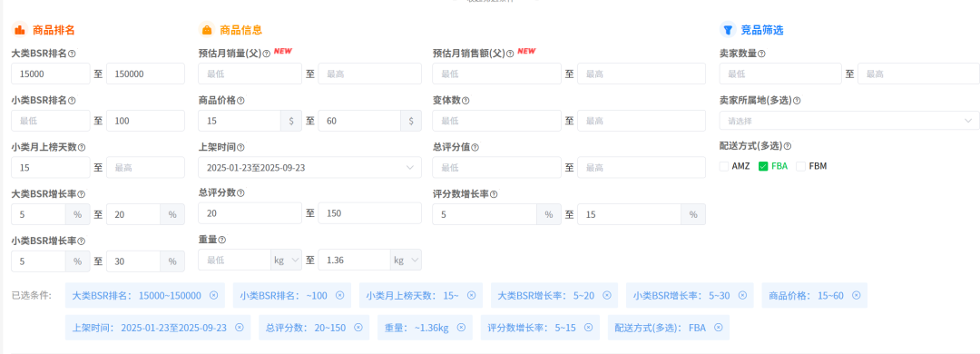
Task: Open help icon next to 卖家数量 label
Action: point(762,54)
